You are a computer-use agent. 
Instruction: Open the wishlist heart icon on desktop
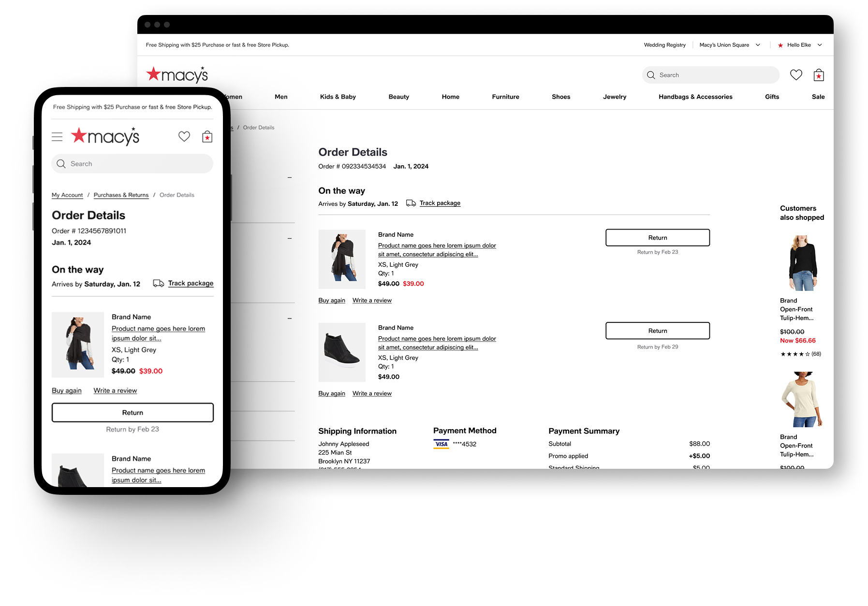(796, 75)
